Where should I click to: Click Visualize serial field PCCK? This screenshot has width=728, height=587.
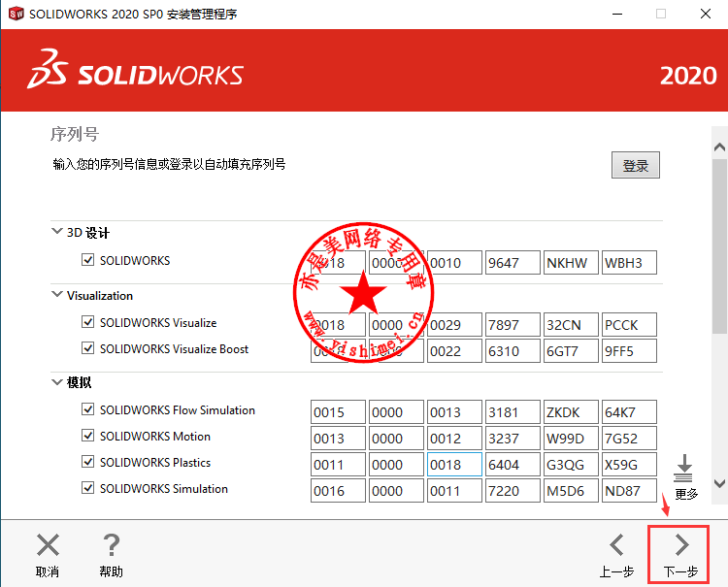(x=630, y=325)
